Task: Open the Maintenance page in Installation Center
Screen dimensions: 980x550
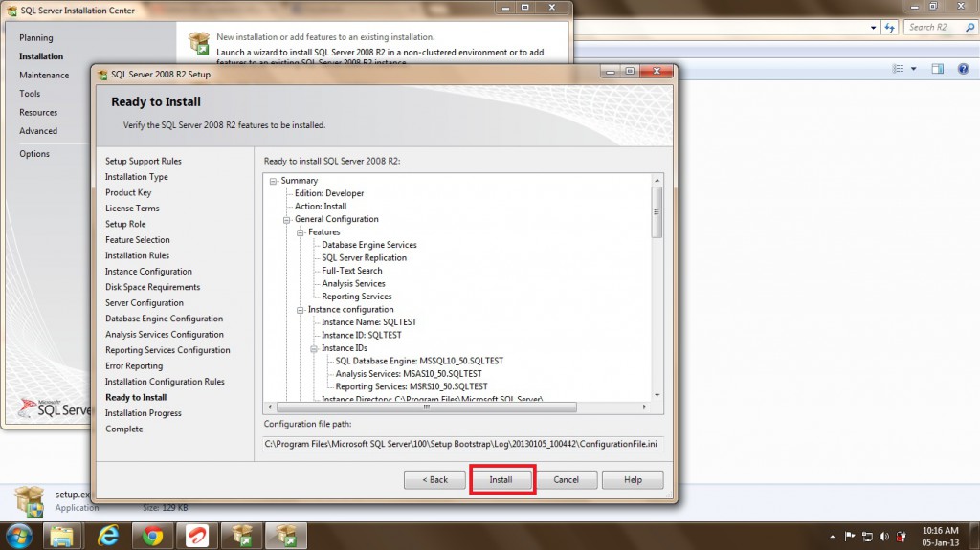Action: pos(44,75)
